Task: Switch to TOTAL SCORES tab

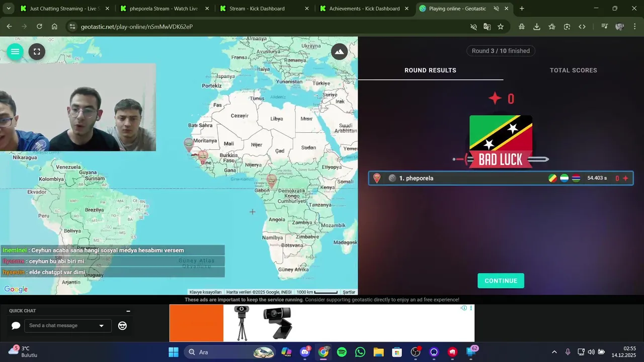Action: (x=573, y=70)
